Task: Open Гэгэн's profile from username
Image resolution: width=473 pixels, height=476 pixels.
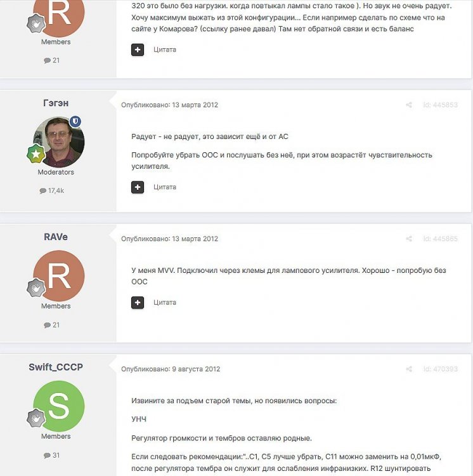Action: pyautogui.click(x=56, y=103)
